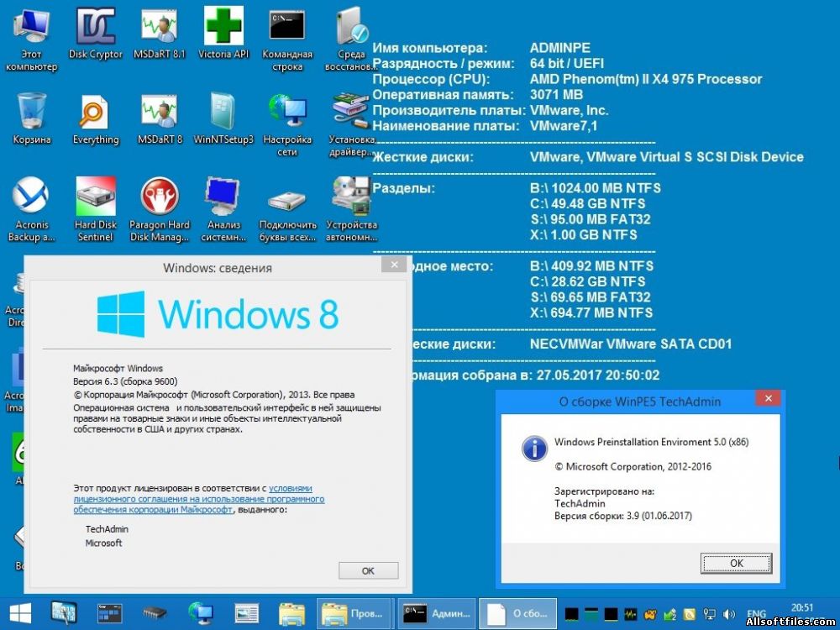This screenshot has height=630, width=840.
Task: Open the Этот компьютер desktop icon
Action: pyautogui.click(x=31, y=40)
